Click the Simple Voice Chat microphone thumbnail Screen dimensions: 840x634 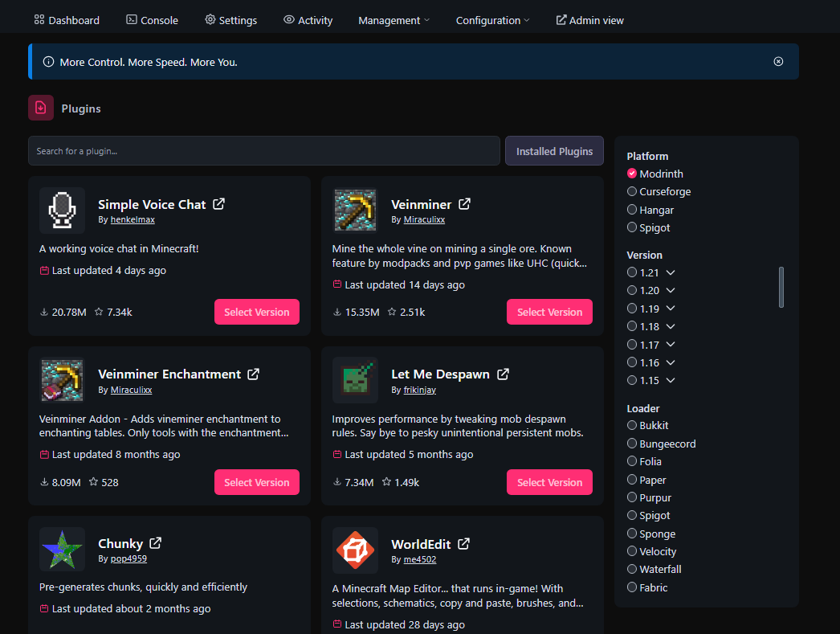tap(62, 210)
